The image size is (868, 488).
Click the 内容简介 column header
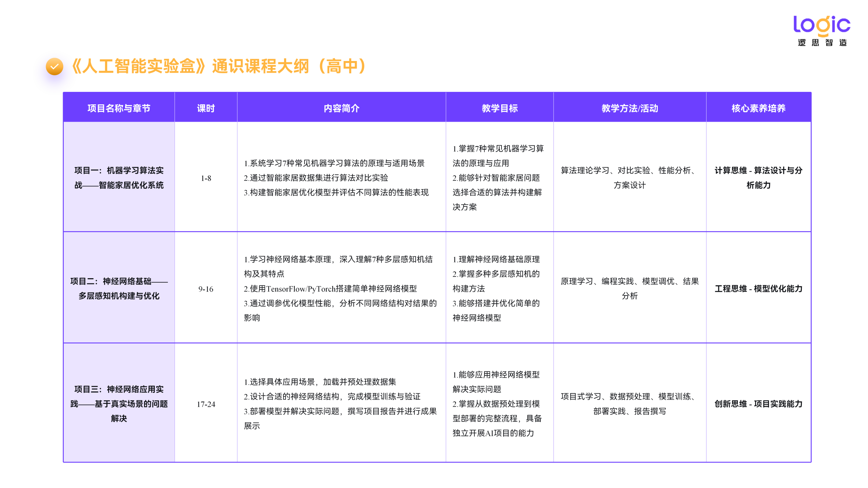click(x=341, y=108)
